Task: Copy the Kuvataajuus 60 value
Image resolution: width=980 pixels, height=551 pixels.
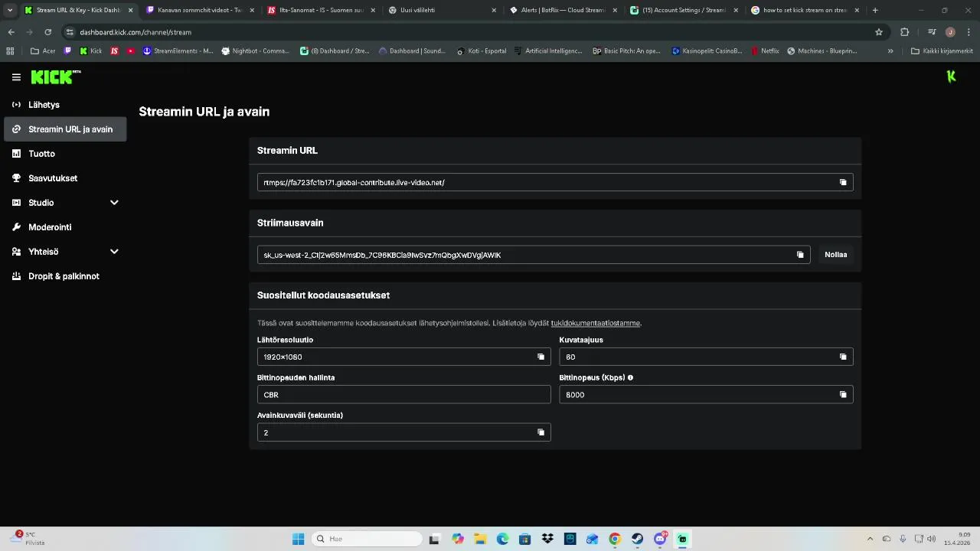Action: [843, 357]
